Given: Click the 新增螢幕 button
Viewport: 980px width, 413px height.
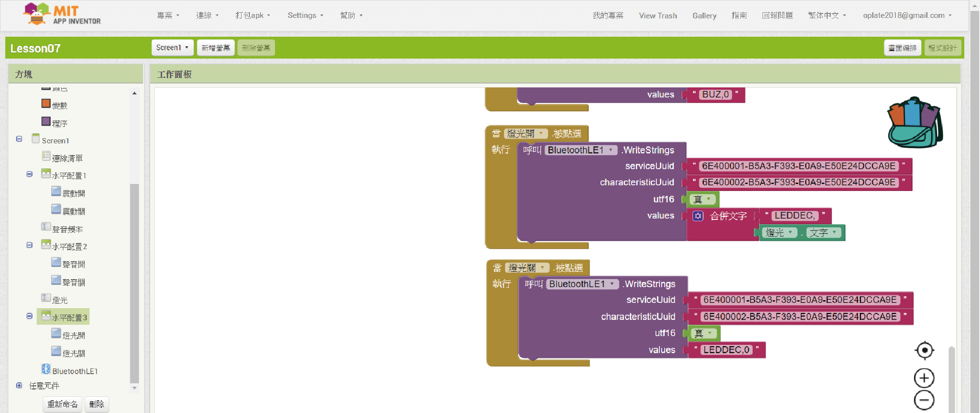Looking at the screenshot, I should 216,48.
